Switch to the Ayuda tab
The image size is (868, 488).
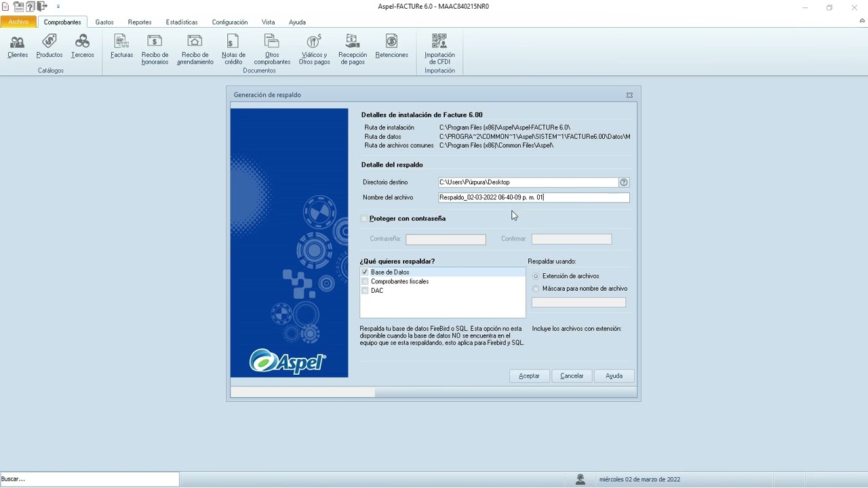point(297,22)
